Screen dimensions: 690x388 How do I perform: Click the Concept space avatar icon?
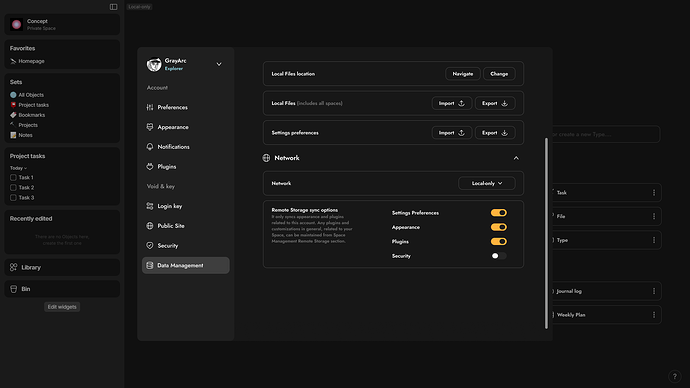point(17,25)
